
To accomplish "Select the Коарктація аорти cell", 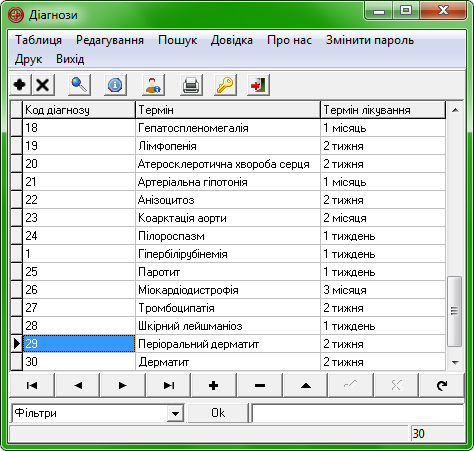I will pyautogui.click(x=228, y=218).
